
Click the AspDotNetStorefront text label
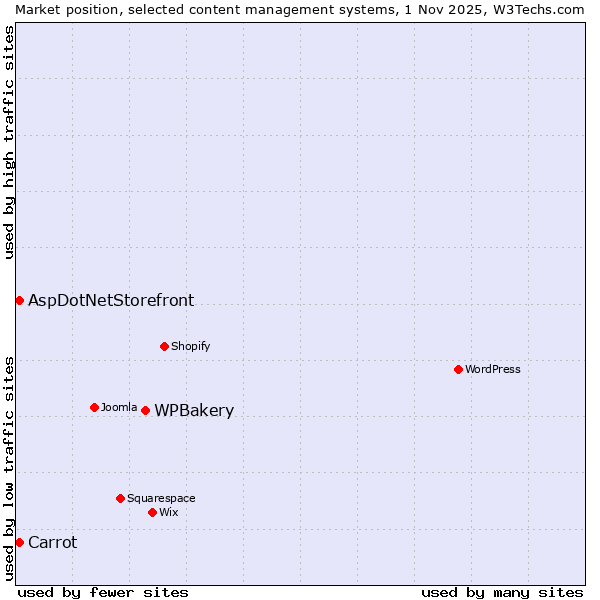pos(111,300)
